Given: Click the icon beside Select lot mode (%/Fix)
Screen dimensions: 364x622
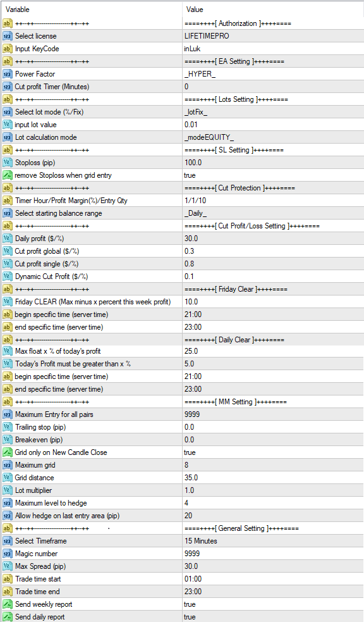Looking at the screenshot, I should tap(8, 112).
